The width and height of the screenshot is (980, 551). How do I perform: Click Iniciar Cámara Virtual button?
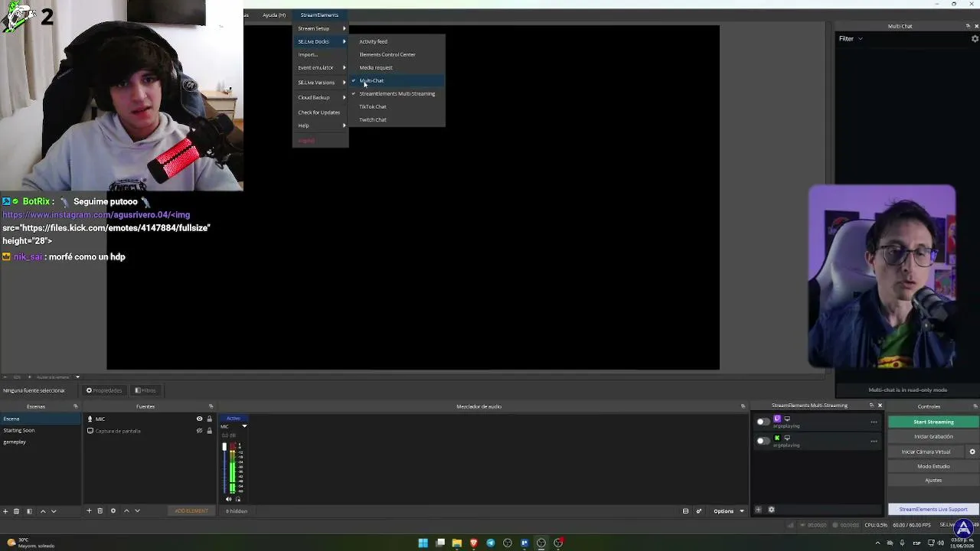pyautogui.click(x=926, y=452)
